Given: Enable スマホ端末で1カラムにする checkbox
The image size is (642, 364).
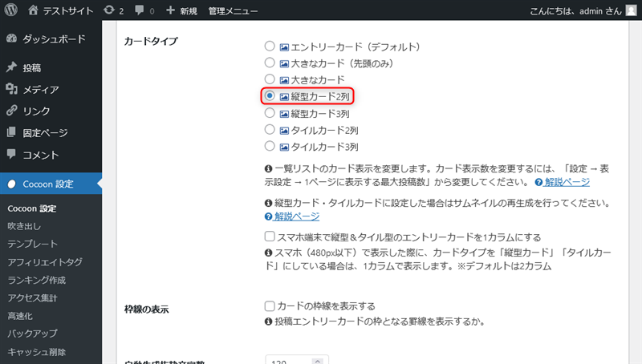Looking at the screenshot, I should tap(270, 237).
